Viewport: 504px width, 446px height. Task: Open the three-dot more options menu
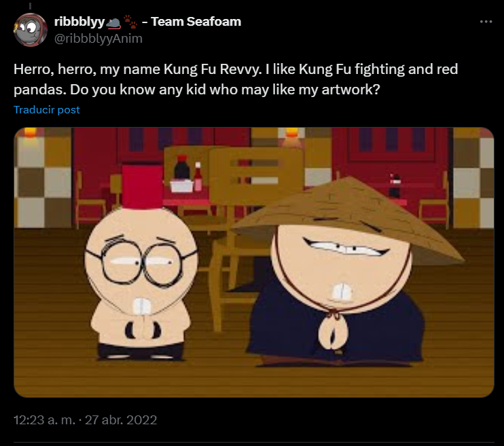pos(486,22)
